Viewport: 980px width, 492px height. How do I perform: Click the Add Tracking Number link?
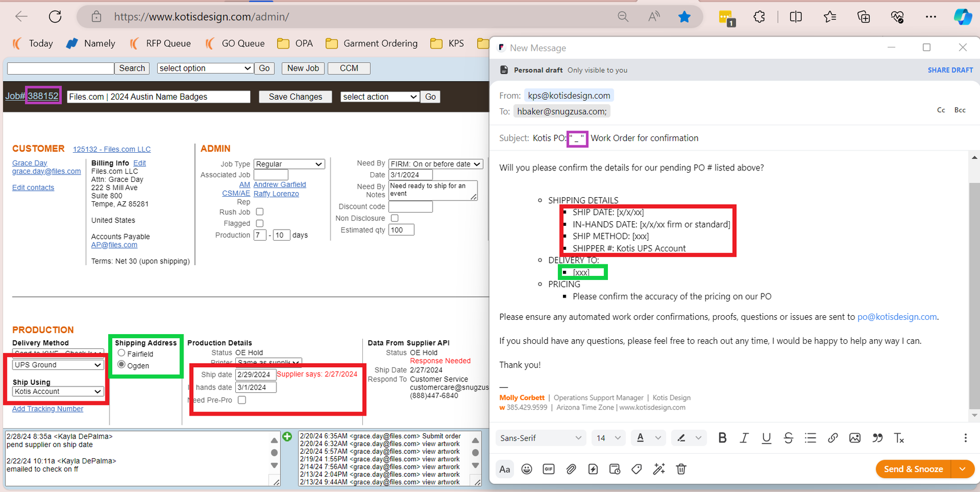click(x=48, y=409)
